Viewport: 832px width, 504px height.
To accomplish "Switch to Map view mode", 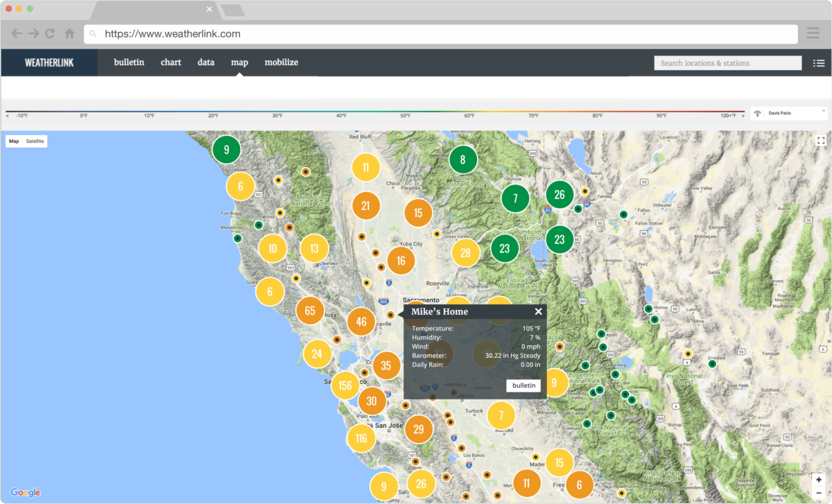I will (x=14, y=141).
